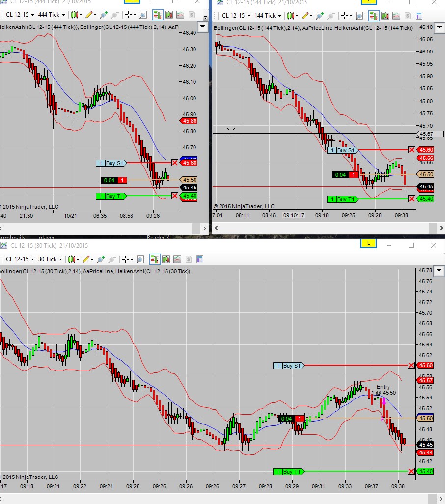Show data box in 144 Tick window
This screenshot has width=445, height=504.
360,15
